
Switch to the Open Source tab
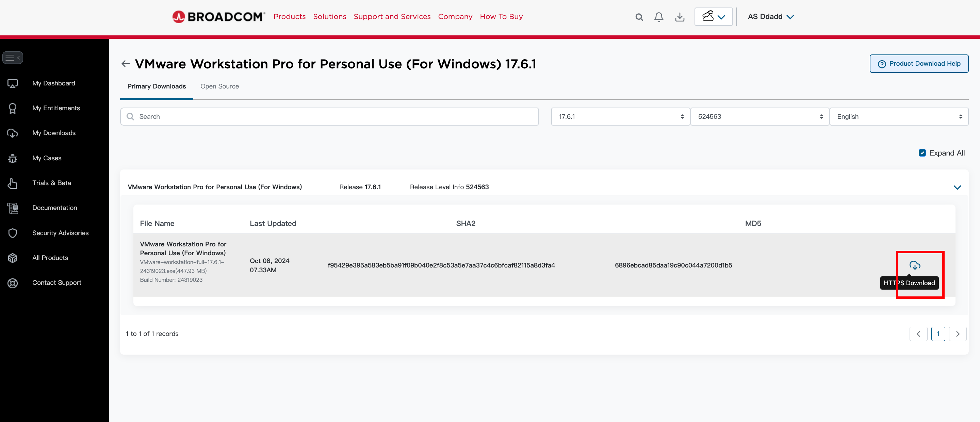pos(219,87)
